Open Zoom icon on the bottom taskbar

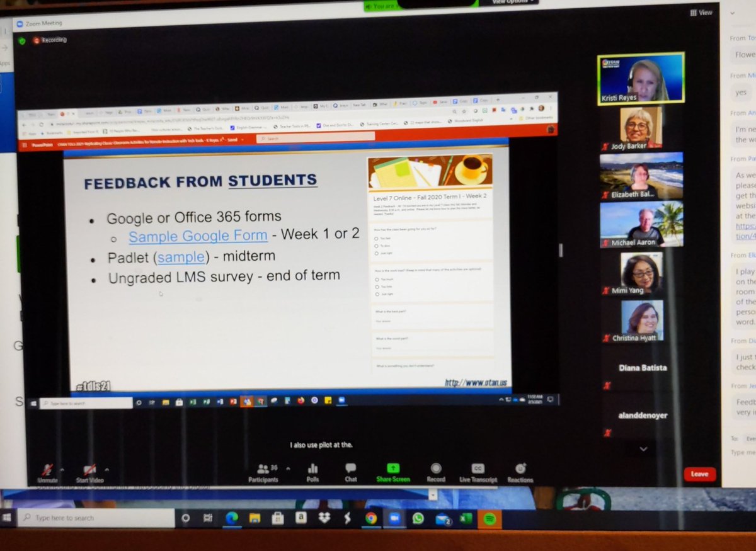tap(394, 518)
